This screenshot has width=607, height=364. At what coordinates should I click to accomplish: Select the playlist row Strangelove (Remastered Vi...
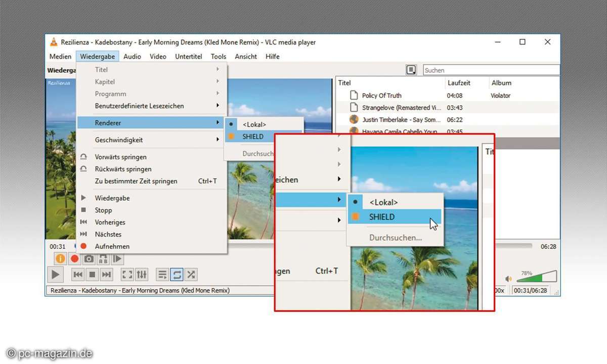(448, 107)
